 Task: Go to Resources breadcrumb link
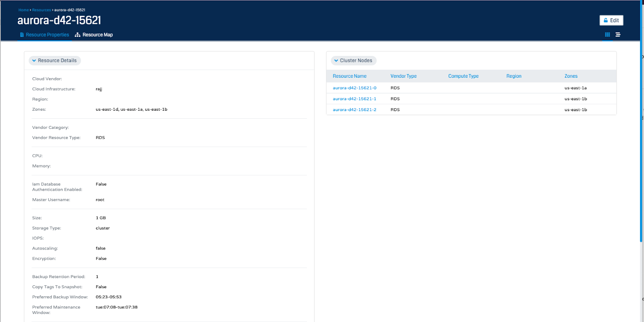41,10
